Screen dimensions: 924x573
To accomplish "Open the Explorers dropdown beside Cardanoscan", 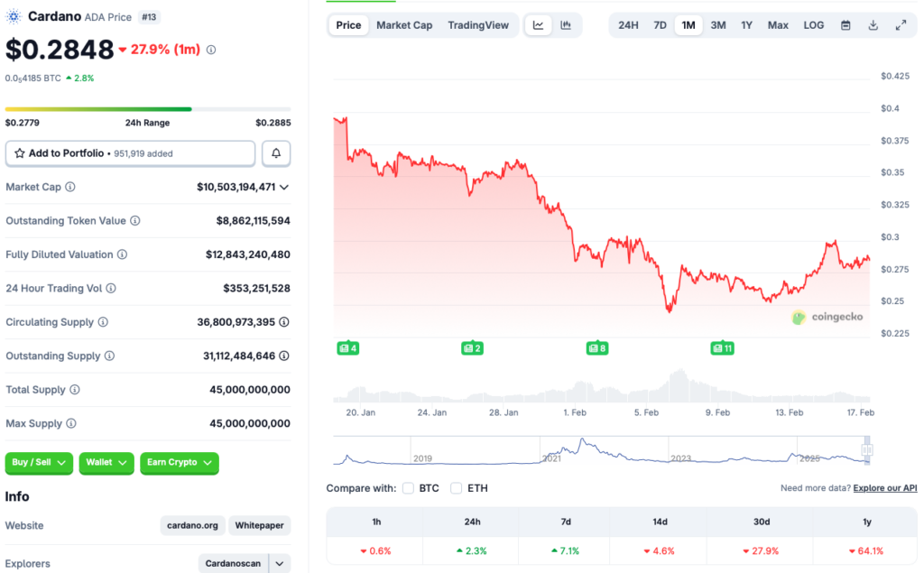I will [x=281, y=562].
